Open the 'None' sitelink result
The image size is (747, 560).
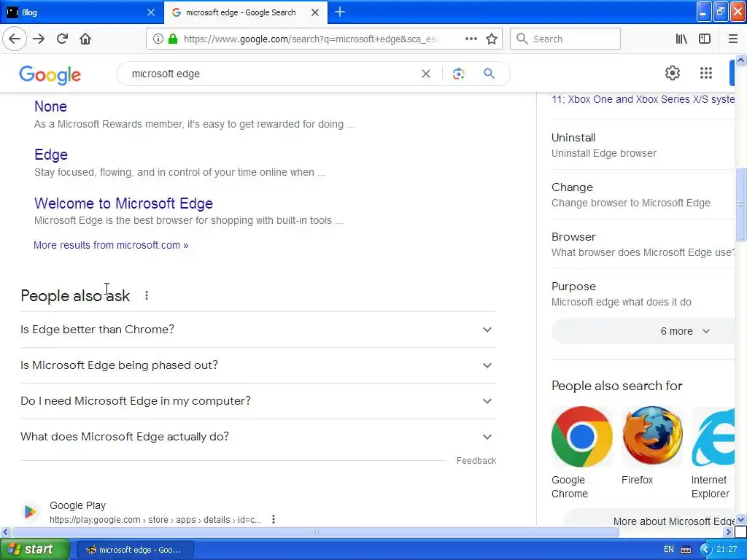pos(50,106)
